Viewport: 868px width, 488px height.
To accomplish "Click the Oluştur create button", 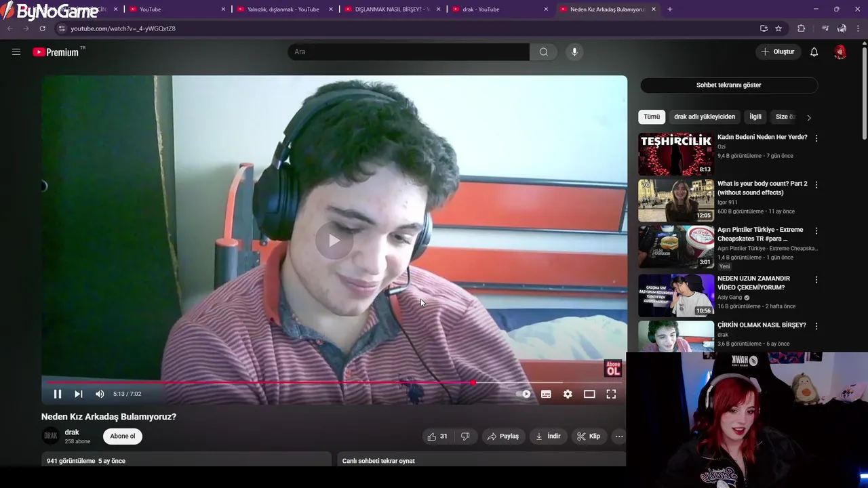I will click(777, 52).
